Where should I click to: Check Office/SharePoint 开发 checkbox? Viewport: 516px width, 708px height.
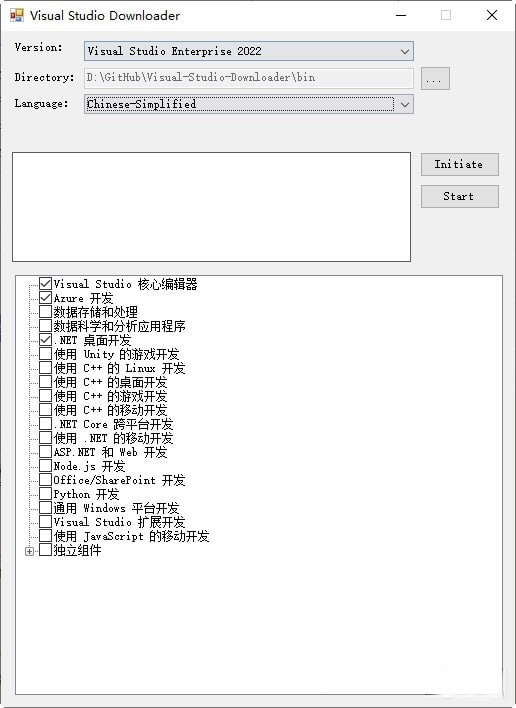coord(45,480)
